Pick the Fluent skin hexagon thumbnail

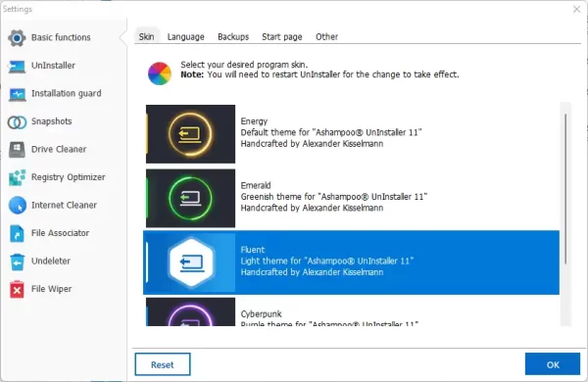[x=190, y=263]
